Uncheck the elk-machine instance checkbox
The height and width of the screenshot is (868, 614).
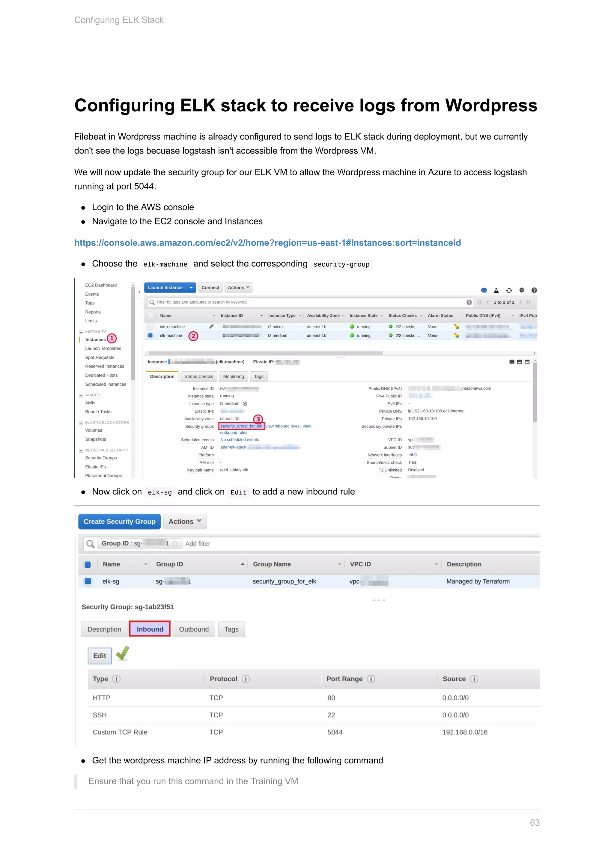pos(151,335)
